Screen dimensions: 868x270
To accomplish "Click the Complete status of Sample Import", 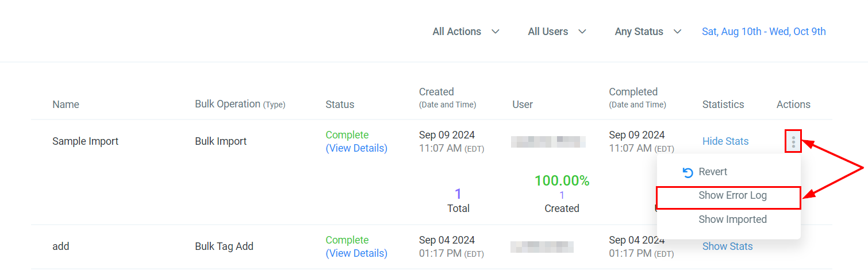I will click(347, 135).
